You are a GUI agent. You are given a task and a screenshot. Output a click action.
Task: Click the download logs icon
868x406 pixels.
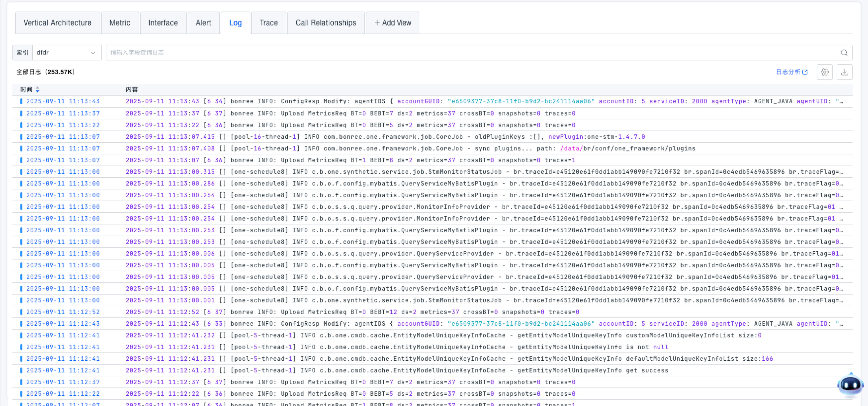[x=844, y=72]
